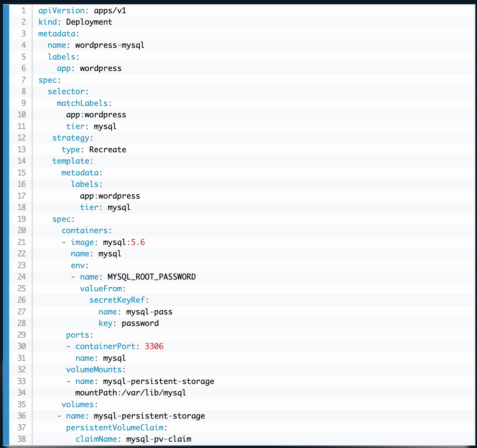Click the password value on line 28
The width and height of the screenshot is (477, 448).
(x=140, y=323)
